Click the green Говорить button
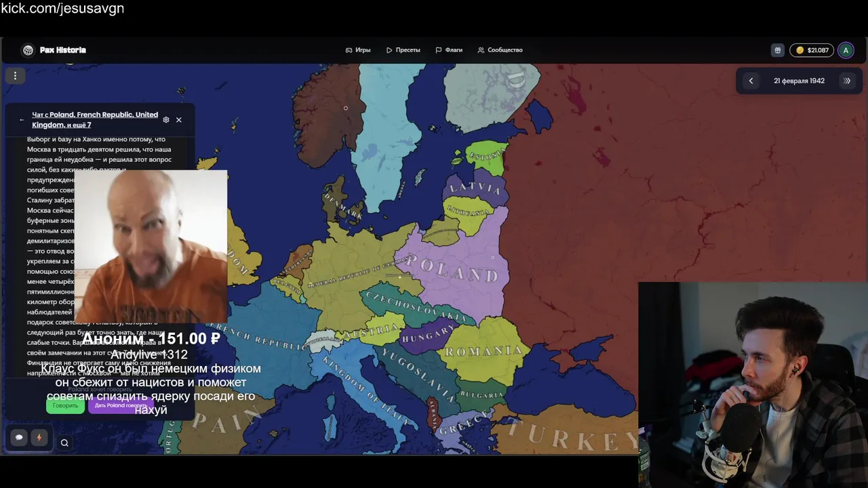This screenshot has width=868, height=488. click(x=66, y=405)
